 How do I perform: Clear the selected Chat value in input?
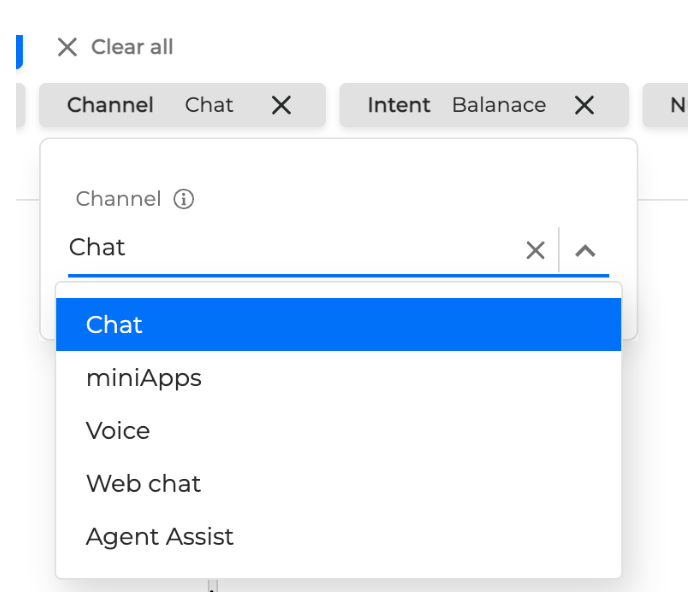(x=535, y=250)
